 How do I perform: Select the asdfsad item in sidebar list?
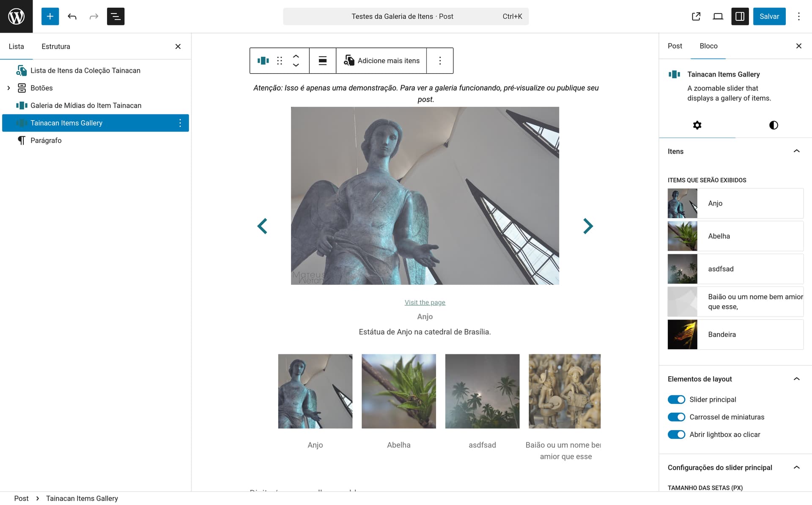[x=735, y=269]
